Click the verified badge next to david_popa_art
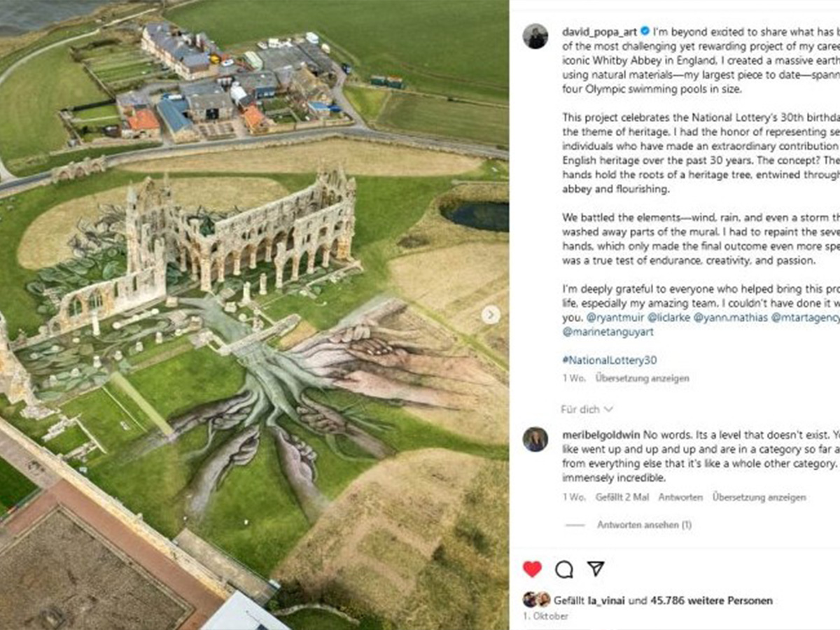This screenshot has width=840, height=630. pos(645,31)
